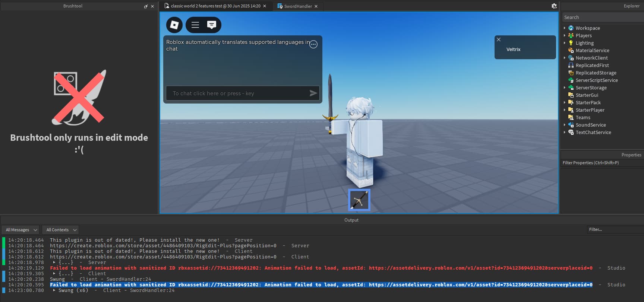The height and width of the screenshot is (302, 644).
Task: Click the StarterPack icon
Action: pos(571,102)
